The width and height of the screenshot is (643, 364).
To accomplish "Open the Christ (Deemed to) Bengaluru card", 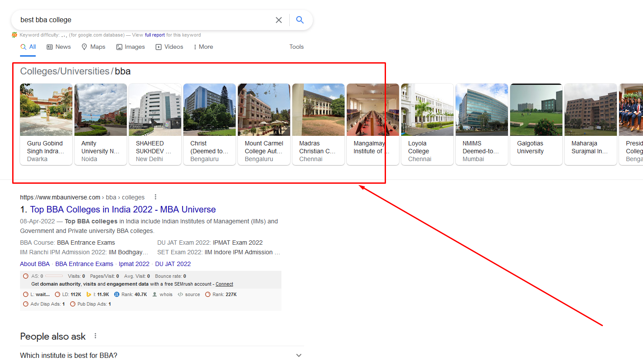I will (210, 124).
